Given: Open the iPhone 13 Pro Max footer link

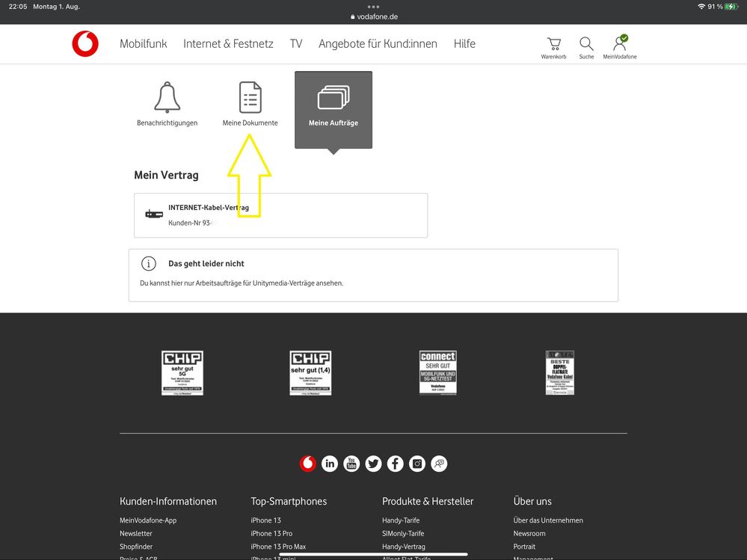Looking at the screenshot, I should click(x=278, y=547).
